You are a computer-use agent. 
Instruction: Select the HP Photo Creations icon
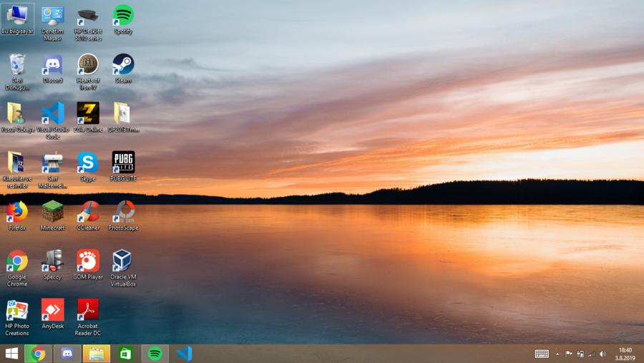coord(17,317)
